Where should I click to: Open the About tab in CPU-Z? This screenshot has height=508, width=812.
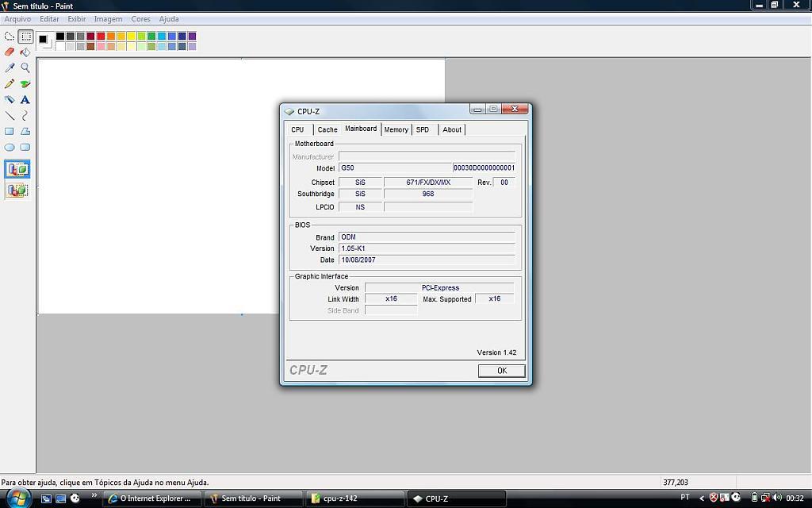point(451,129)
